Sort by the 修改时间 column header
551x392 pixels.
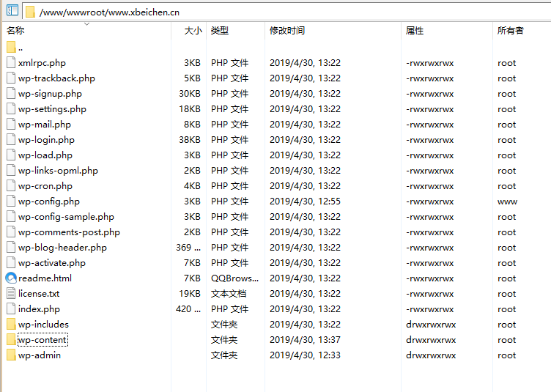click(287, 31)
